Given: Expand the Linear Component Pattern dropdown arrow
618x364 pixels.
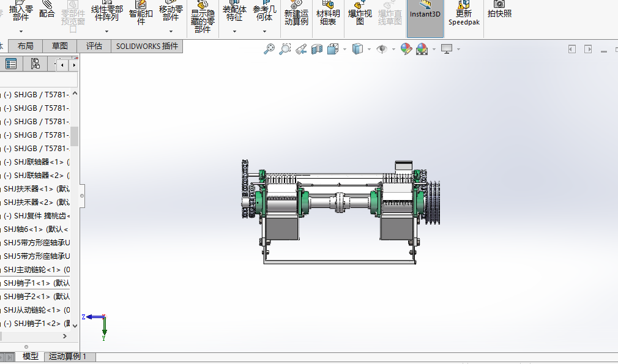Looking at the screenshot, I should (107, 31).
